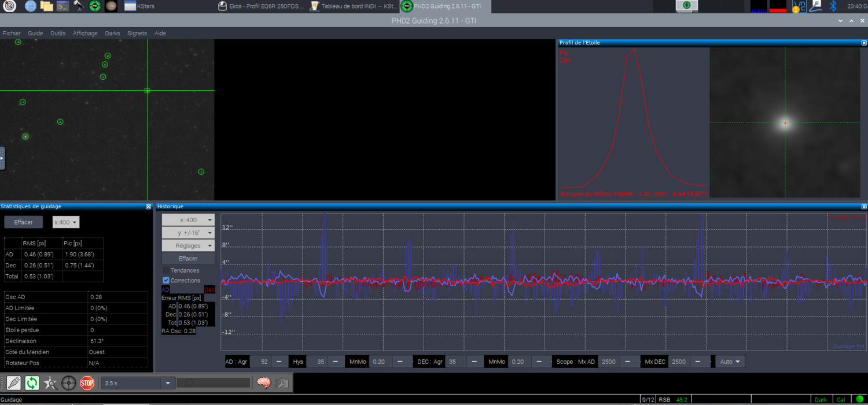868x405 pixels.
Task: Open the Aide menu
Action: click(x=160, y=33)
